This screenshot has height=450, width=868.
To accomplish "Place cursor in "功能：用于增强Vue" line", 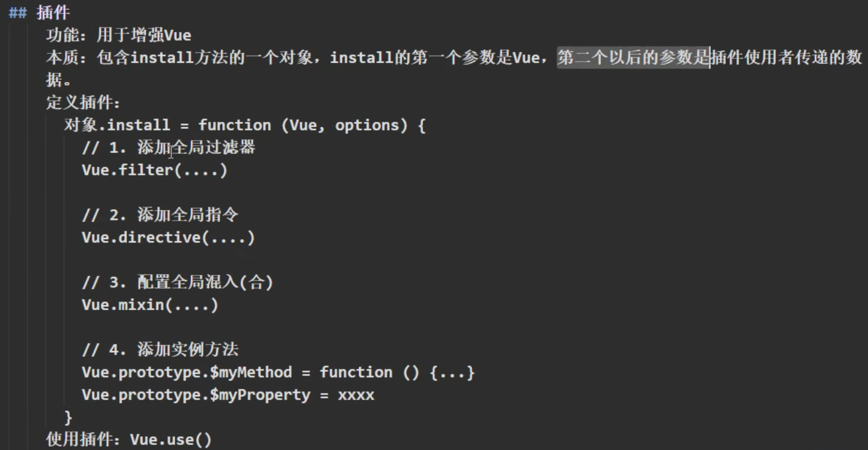I will pyautogui.click(x=118, y=35).
